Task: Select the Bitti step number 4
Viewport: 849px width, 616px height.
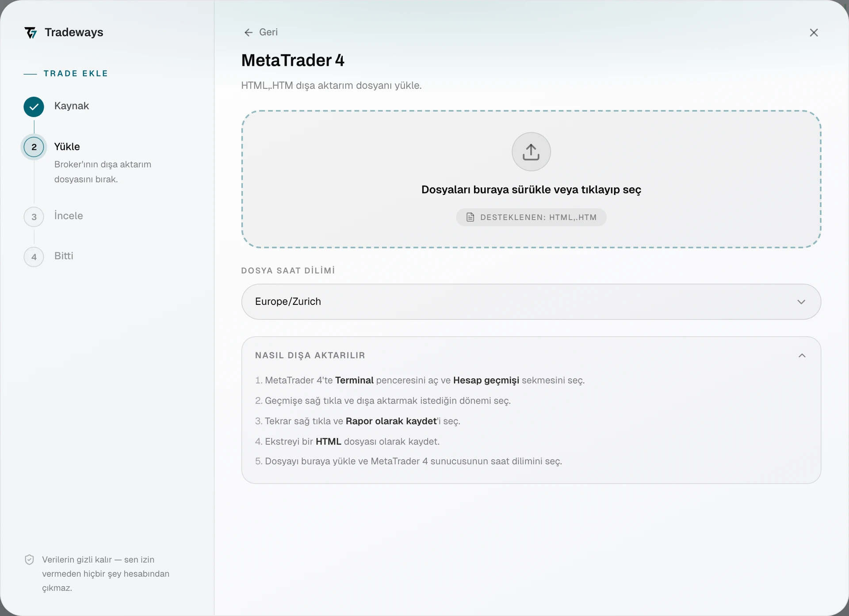Action: (34, 257)
